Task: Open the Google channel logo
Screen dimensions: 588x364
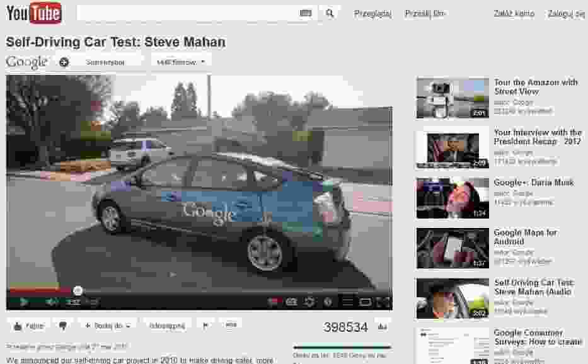Action: tap(27, 62)
